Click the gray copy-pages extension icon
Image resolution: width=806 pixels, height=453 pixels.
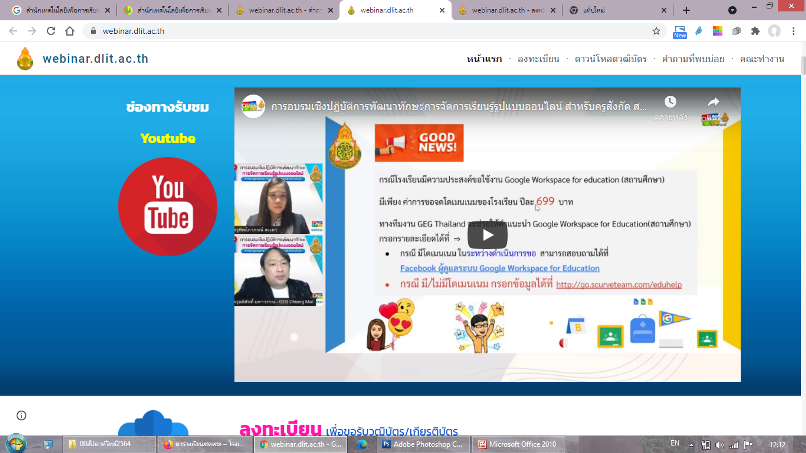(x=737, y=31)
